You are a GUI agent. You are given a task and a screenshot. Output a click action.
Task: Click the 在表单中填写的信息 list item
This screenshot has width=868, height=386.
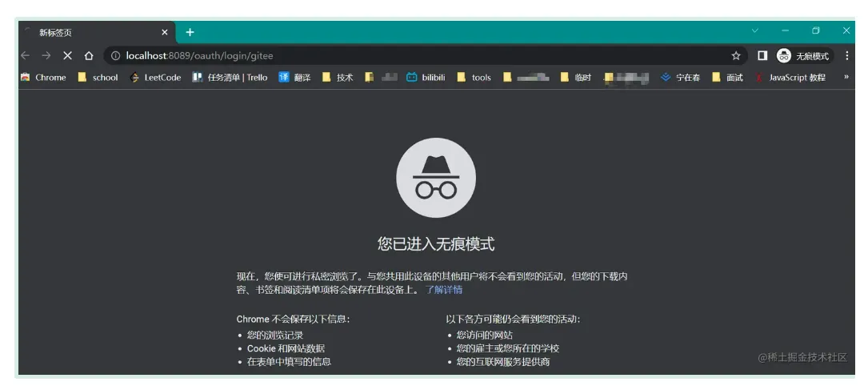[289, 362]
